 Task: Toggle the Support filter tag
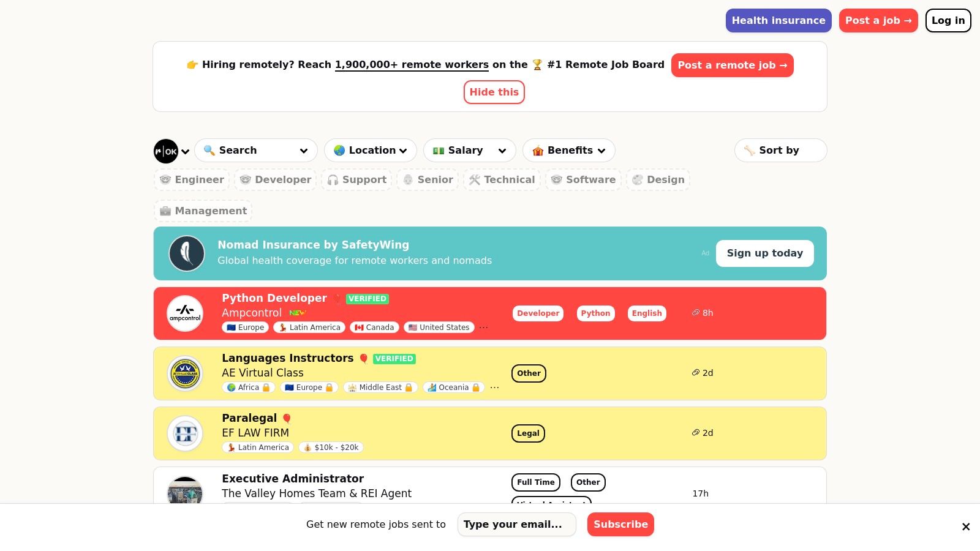(x=356, y=180)
